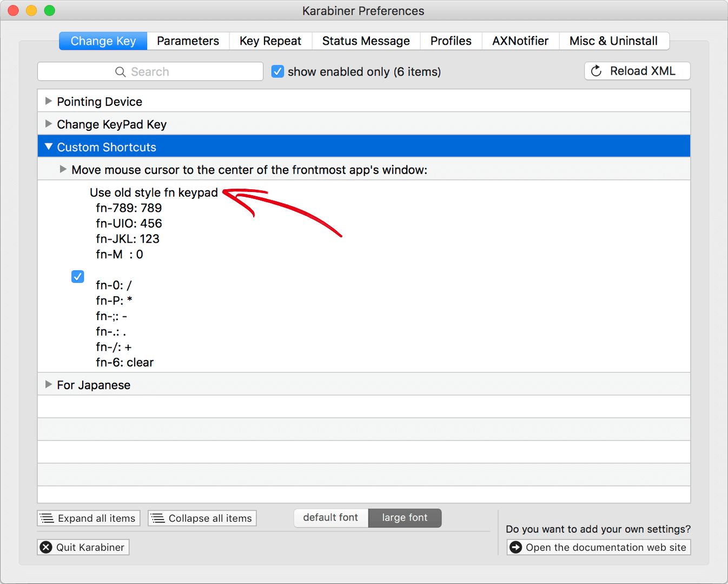Open the Misc & Uninstall tab
Screen dimensions: 728x584
[614, 41]
